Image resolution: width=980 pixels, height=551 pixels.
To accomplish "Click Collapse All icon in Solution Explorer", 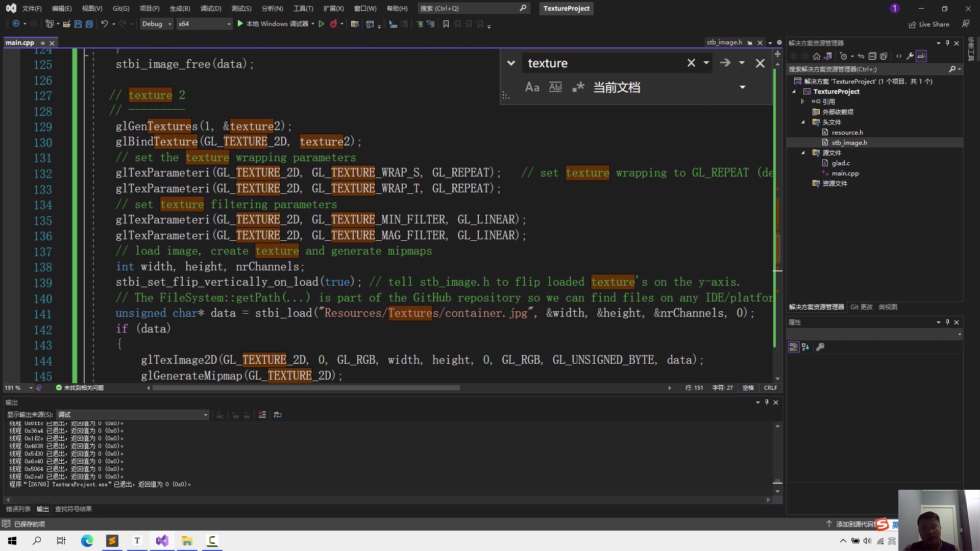I will point(872,56).
